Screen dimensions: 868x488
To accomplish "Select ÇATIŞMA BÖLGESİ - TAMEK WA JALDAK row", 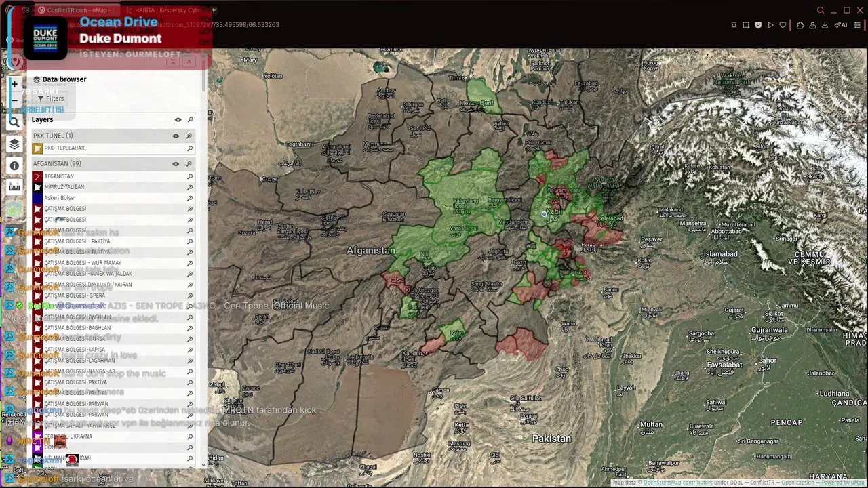I will 113,274.
